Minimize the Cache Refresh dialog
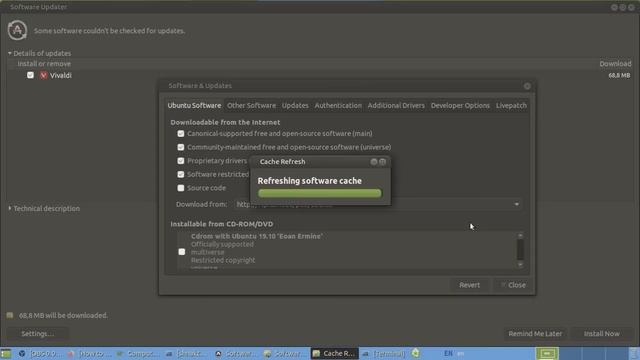The image size is (640, 360). (x=373, y=162)
